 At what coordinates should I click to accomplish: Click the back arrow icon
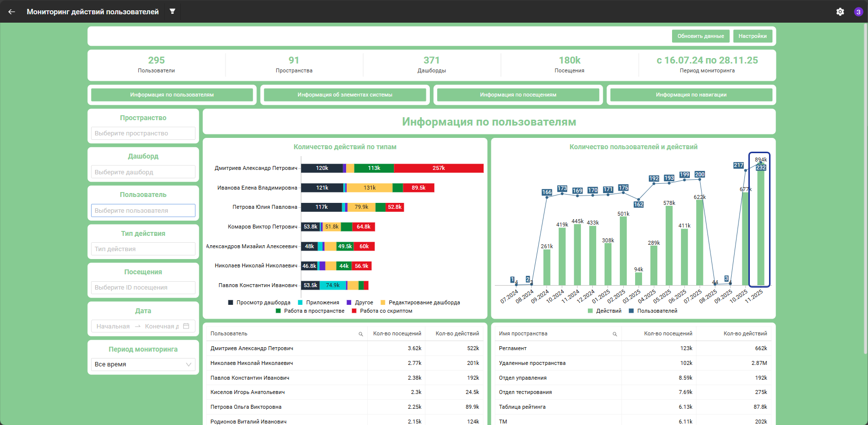point(12,11)
